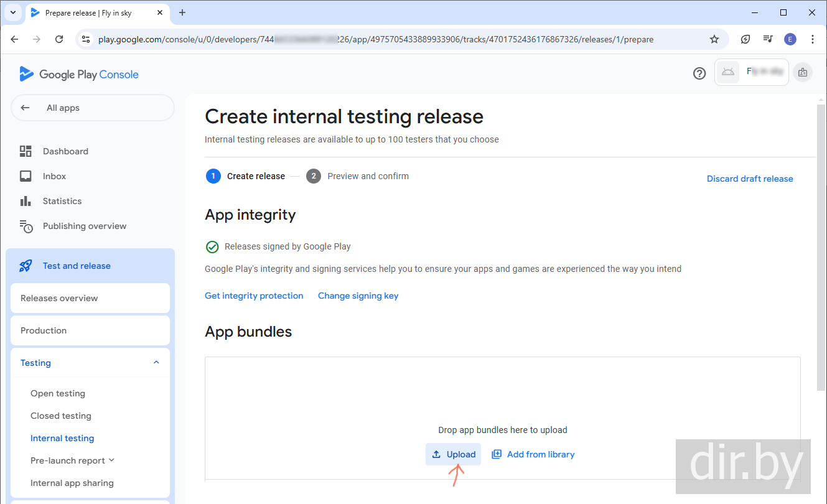This screenshot has width=827, height=504.
Task: Click the Discard draft release link
Action: pos(749,179)
